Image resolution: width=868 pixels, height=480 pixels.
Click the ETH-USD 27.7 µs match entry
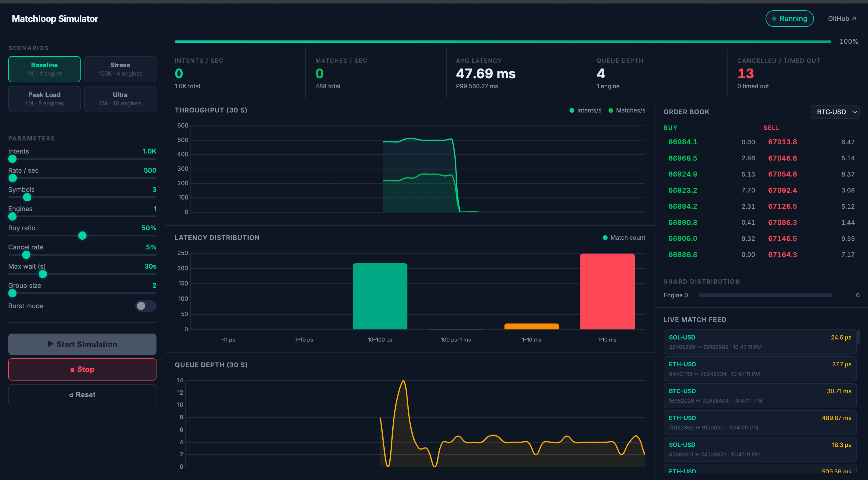click(760, 369)
